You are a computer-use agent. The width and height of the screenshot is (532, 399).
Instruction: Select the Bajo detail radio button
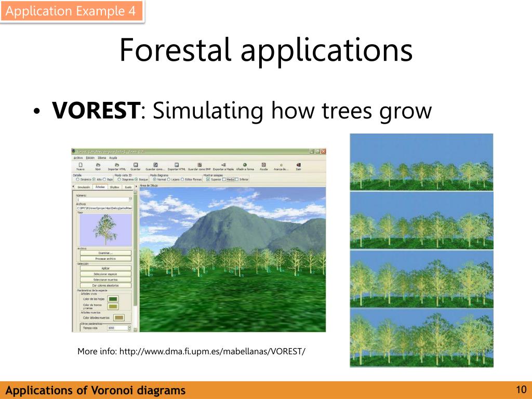tap(104, 179)
